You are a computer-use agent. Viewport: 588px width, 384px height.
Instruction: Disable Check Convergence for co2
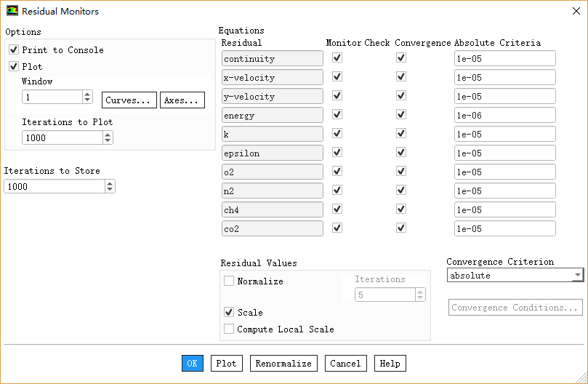point(401,228)
